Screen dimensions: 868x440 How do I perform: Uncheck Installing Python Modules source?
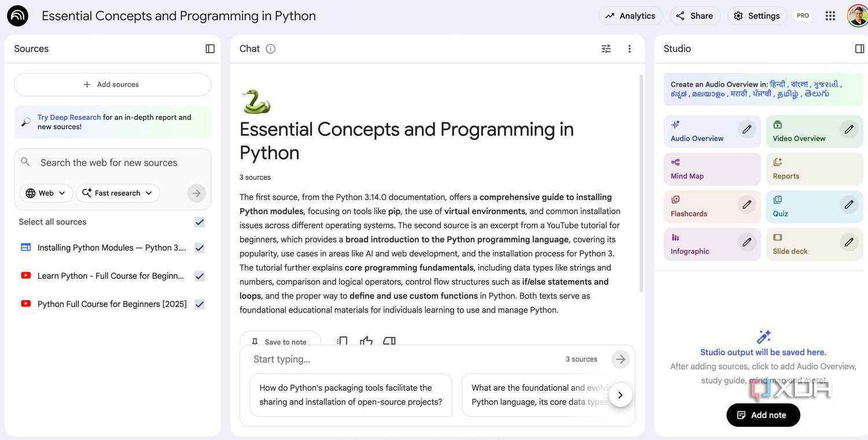point(200,248)
